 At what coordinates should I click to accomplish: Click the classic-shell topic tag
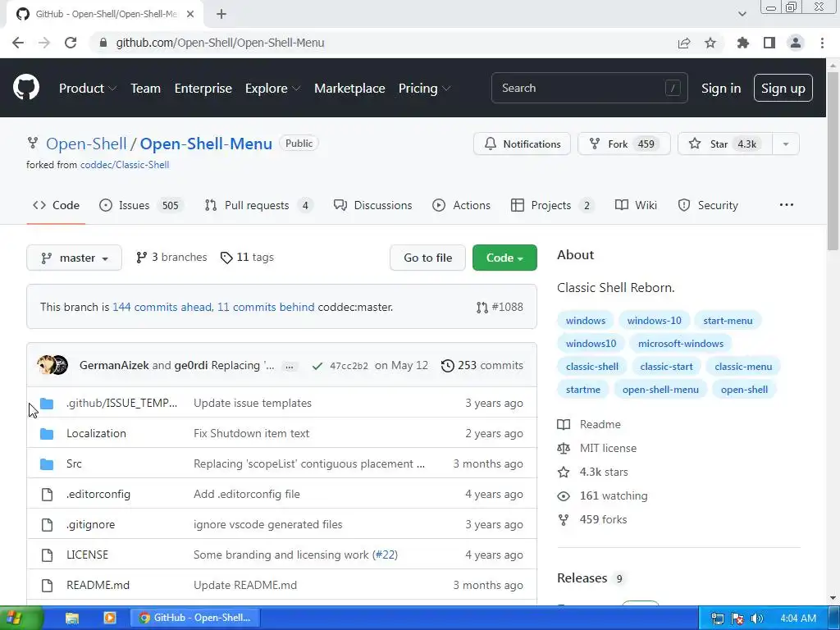pyautogui.click(x=592, y=367)
